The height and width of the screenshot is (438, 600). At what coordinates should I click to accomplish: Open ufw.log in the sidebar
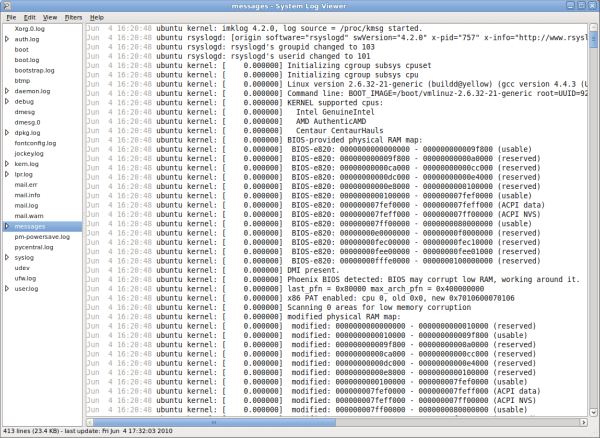[25, 278]
